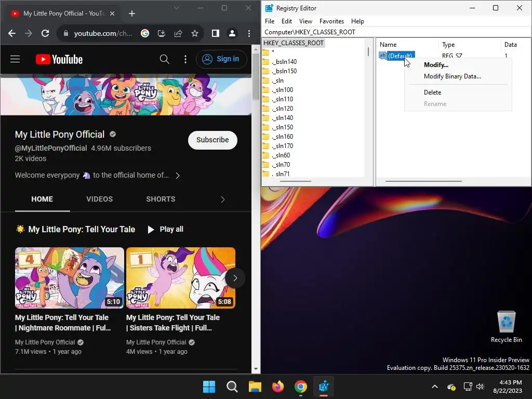532x399 pixels.
Task: Subscribe to My Little Pony Official
Action: pyautogui.click(x=212, y=140)
